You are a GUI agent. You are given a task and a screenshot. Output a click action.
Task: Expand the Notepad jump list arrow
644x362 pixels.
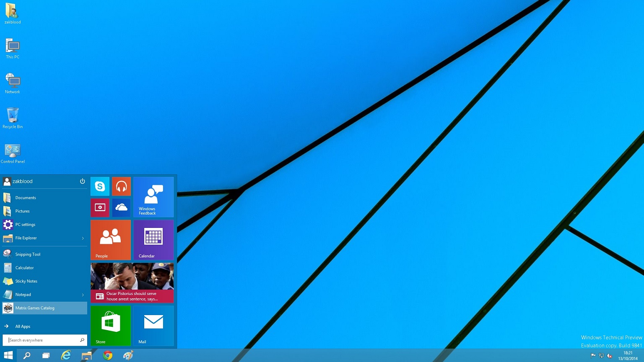click(x=83, y=295)
